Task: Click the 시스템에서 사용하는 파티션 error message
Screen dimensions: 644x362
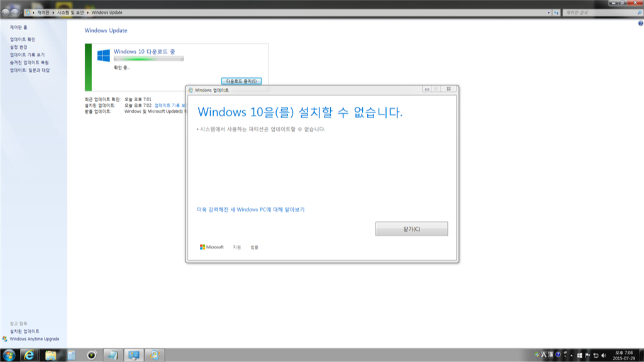Action: tap(261, 129)
